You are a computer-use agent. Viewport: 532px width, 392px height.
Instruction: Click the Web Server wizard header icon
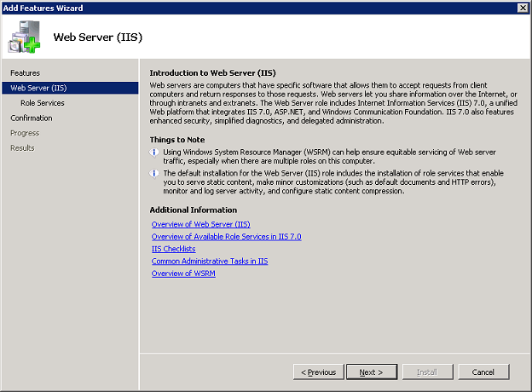pyautogui.click(x=24, y=37)
